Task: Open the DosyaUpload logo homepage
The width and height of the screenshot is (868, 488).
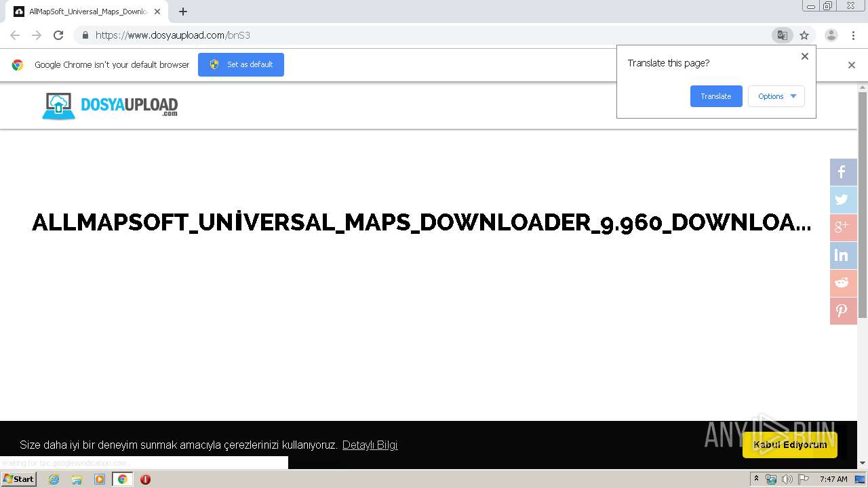Action: pyautogui.click(x=110, y=106)
